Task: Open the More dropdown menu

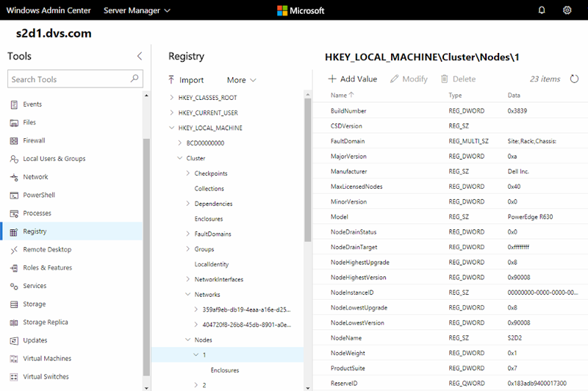Action: tap(242, 80)
